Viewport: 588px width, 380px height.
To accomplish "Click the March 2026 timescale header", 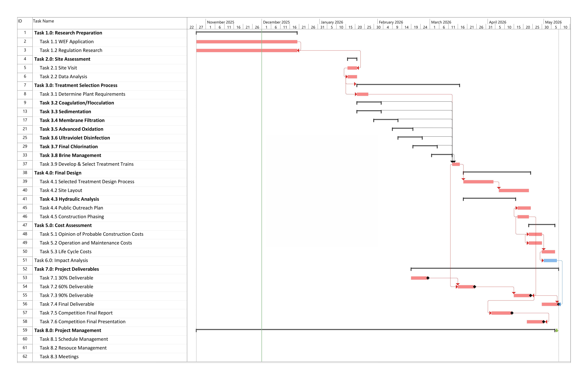I will click(x=441, y=22).
